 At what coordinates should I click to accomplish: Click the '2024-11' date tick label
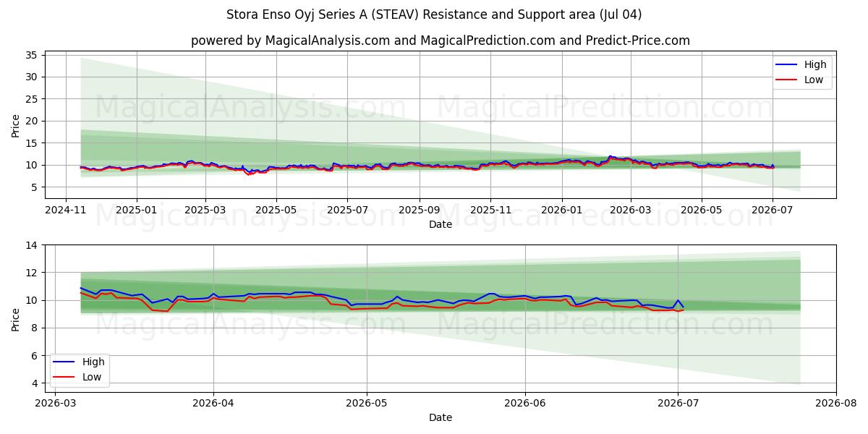(x=66, y=210)
